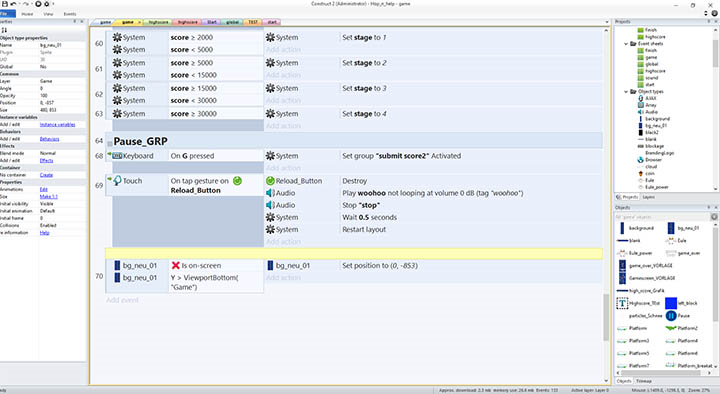Toggle auto-hide pin on Properties panel
The width and height of the screenshot is (720, 394).
tap(75, 21)
